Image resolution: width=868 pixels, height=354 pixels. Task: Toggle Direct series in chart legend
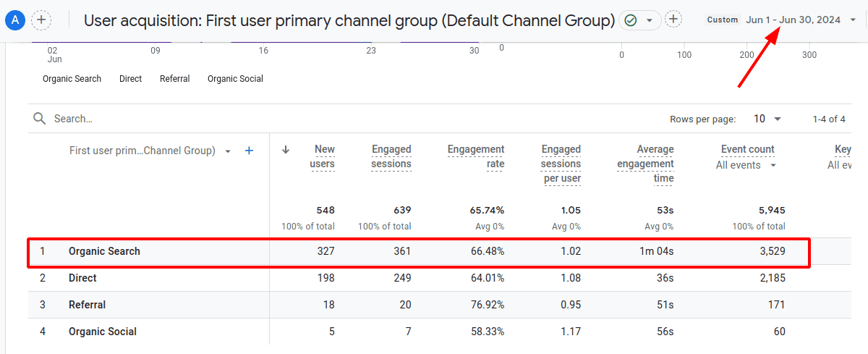tap(130, 79)
